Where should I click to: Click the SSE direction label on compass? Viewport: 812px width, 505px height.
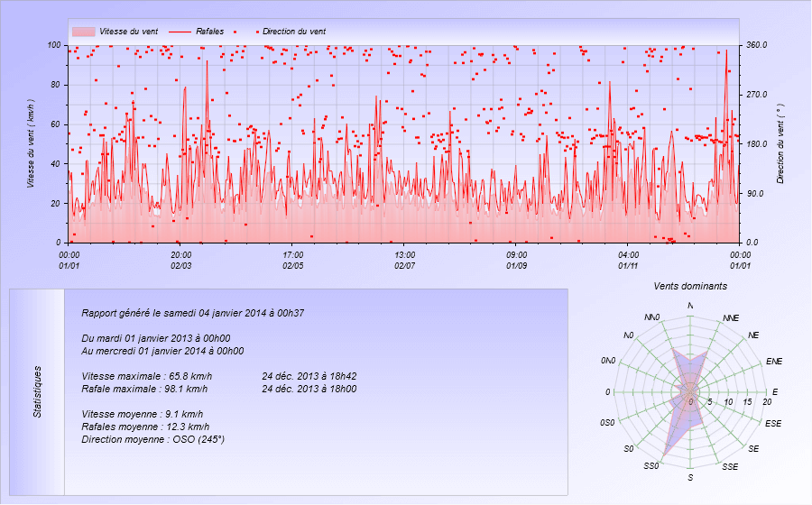click(731, 466)
